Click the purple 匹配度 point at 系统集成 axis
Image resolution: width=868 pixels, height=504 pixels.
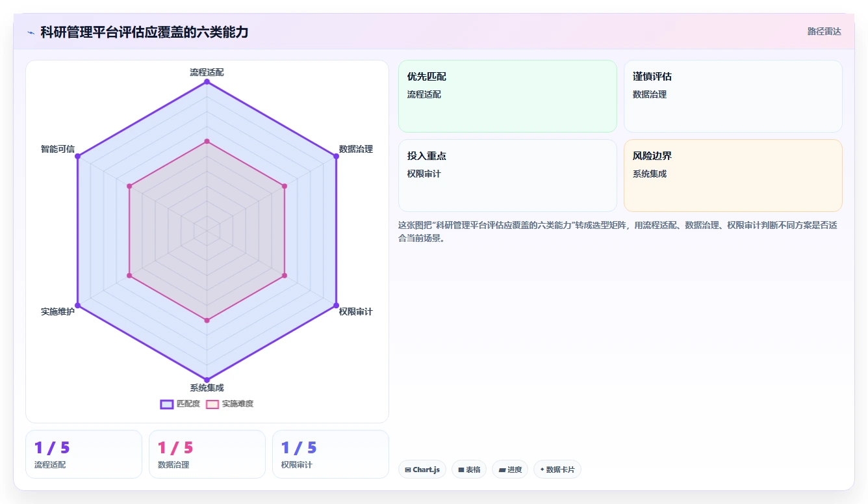pyautogui.click(x=207, y=380)
